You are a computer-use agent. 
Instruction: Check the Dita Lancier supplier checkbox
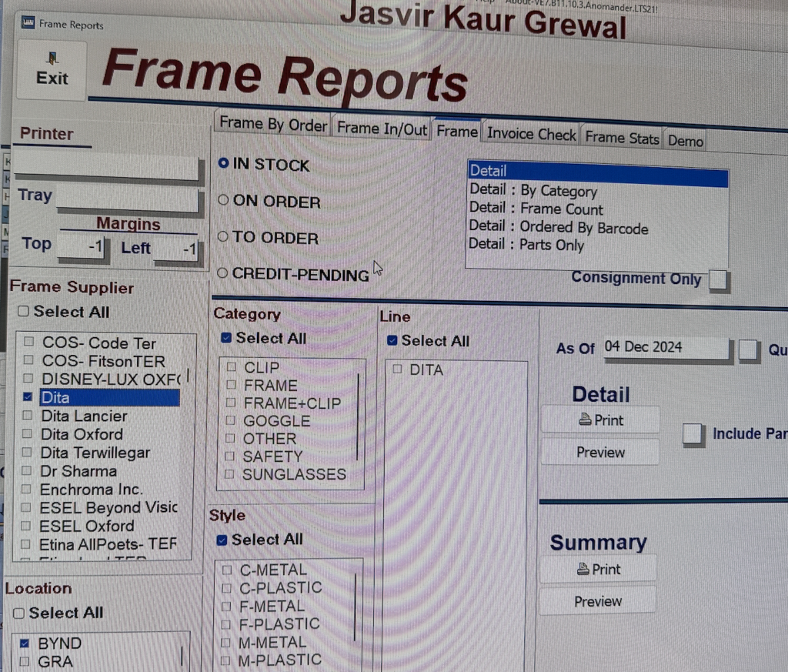(x=27, y=415)
